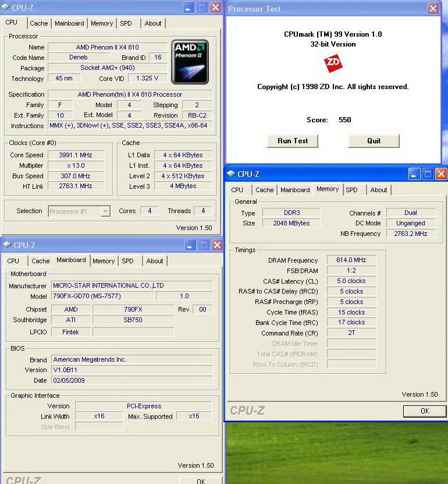
Task: Click the Code Name value Deneb
Action: 79,58
